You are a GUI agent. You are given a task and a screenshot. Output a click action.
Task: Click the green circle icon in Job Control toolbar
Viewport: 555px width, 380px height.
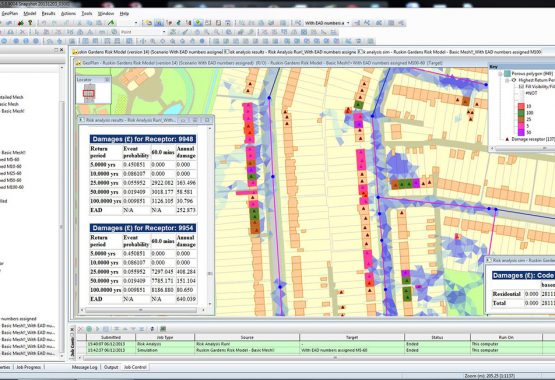(x=89, y=329)
